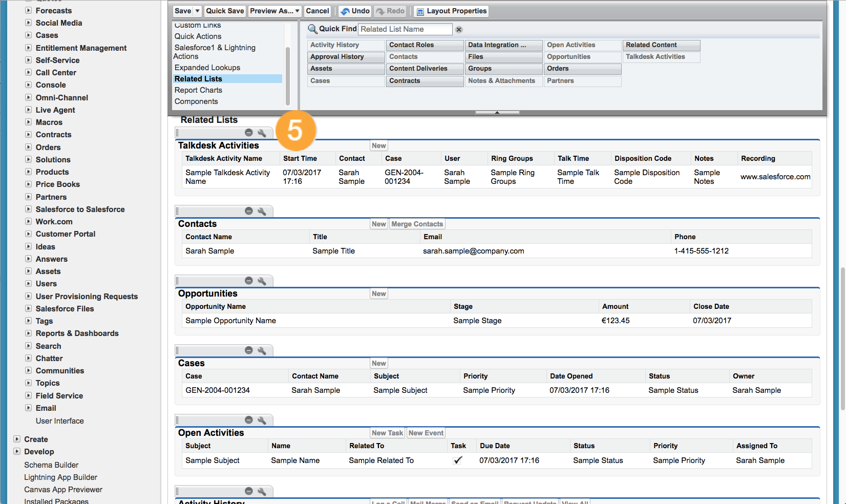Open Talkdesk Activities related list wrench properties
Viewport: 846px width, 504px height.
pyautogui.click(x=262, y=133)
